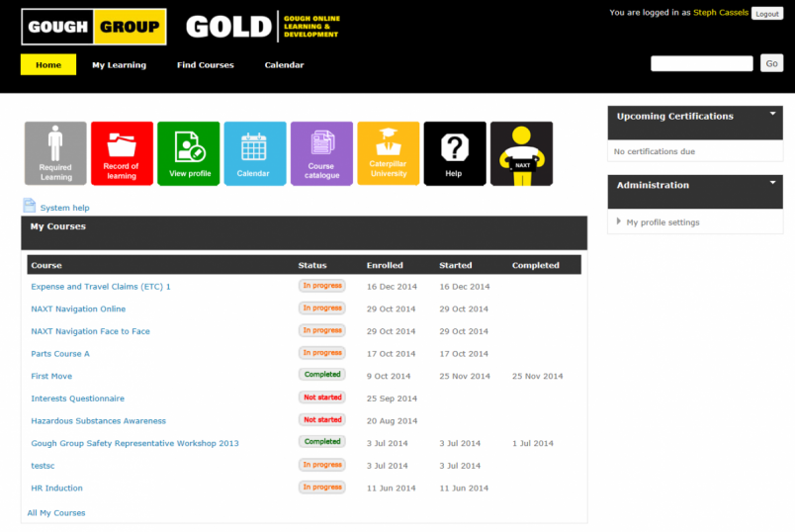Open the View profile tile
795x532 pixels.
click(x=189, y=153)
